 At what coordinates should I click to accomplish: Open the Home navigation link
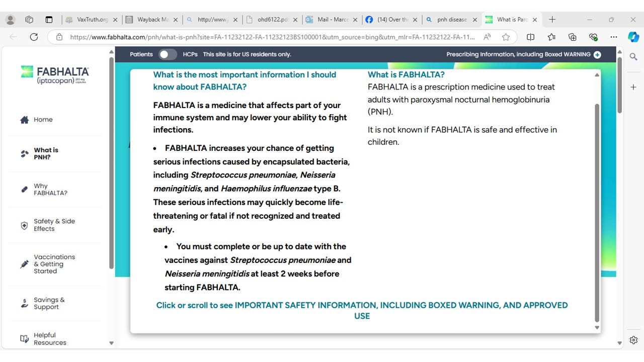tap(43, 120)
